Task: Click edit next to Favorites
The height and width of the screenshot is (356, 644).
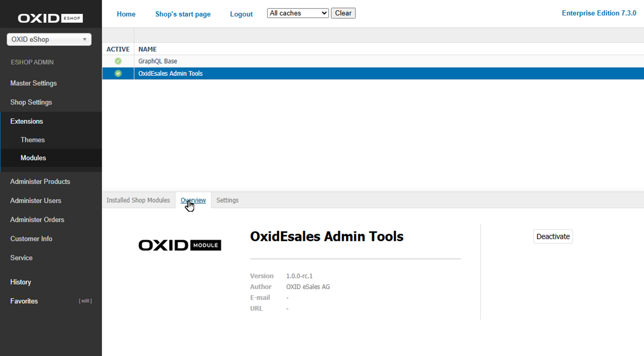Action: click(x=85, y=301)
